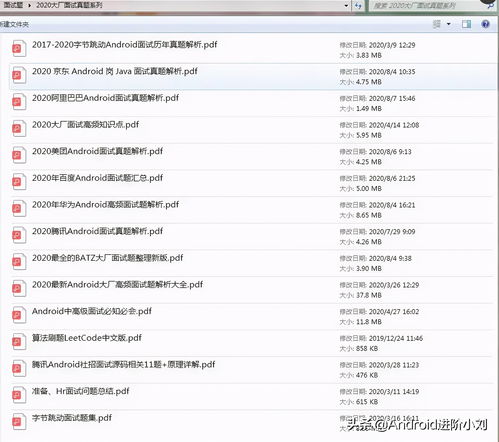Click the PDF icon for 算法刷题LeetCode中文版

[19, 342]
